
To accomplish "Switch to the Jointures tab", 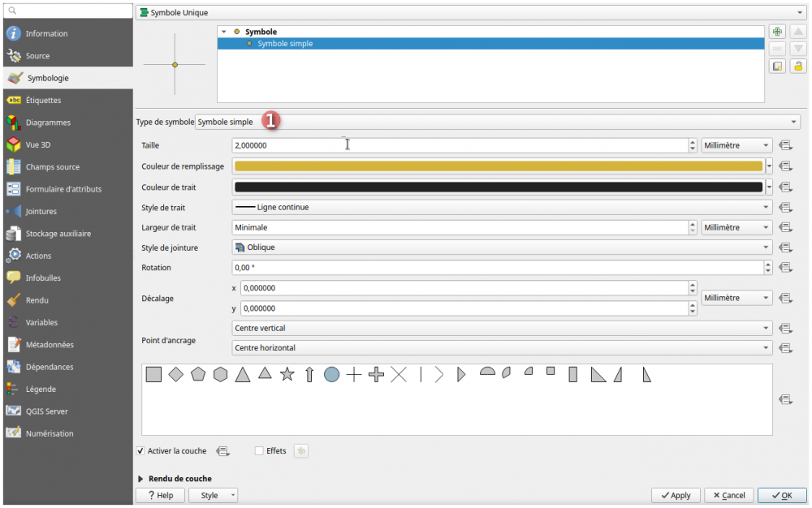I will pyautogui.click(x=41, y=212).
